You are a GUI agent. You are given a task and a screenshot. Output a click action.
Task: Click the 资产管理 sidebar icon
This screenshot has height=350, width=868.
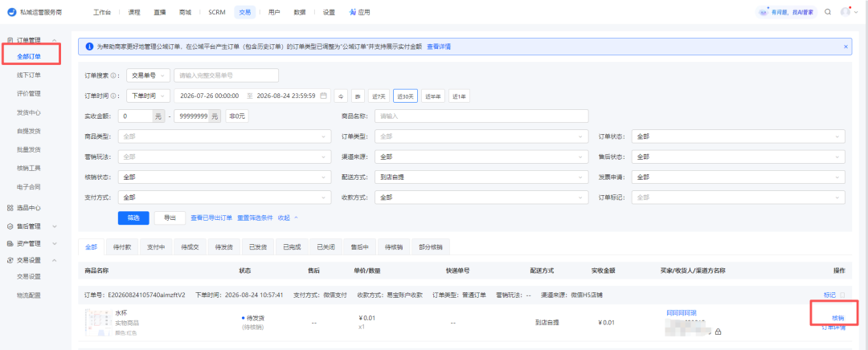pos(10,243)
